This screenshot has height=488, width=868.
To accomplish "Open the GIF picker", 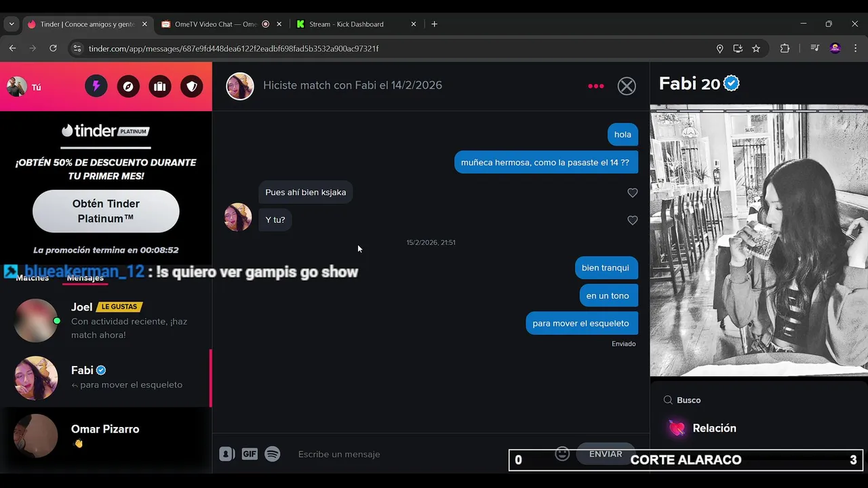I will [x=250, y=454].
